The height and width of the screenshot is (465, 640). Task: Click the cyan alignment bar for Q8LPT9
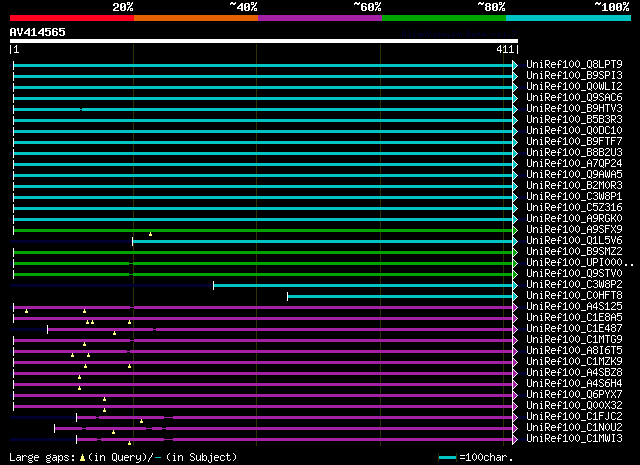(263, 65)
